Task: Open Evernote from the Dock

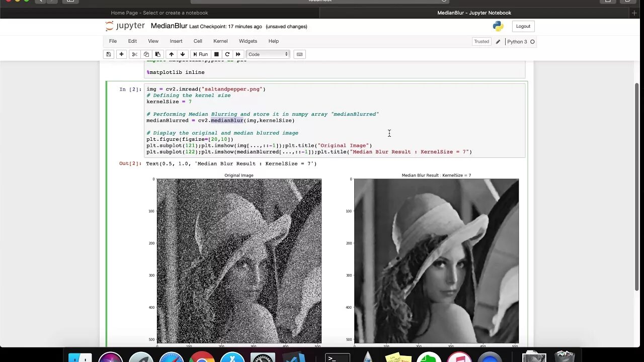Action: tap(429, 357)
